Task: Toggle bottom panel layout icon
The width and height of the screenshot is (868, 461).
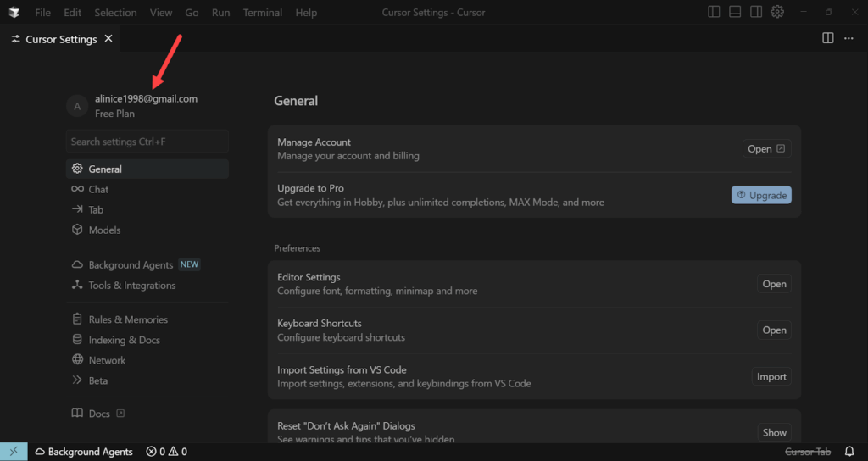Action: [735, 12]
